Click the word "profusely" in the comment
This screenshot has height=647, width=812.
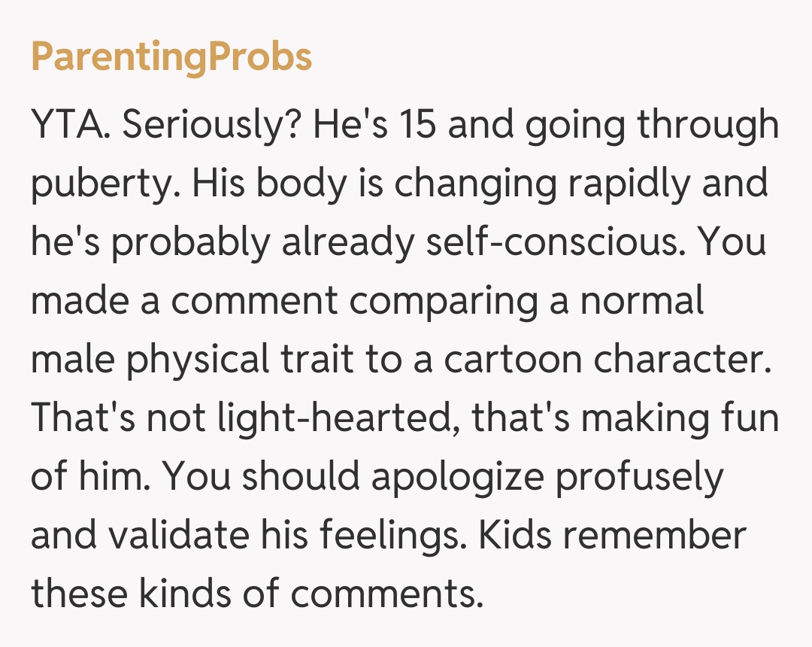tap(639, 478)
